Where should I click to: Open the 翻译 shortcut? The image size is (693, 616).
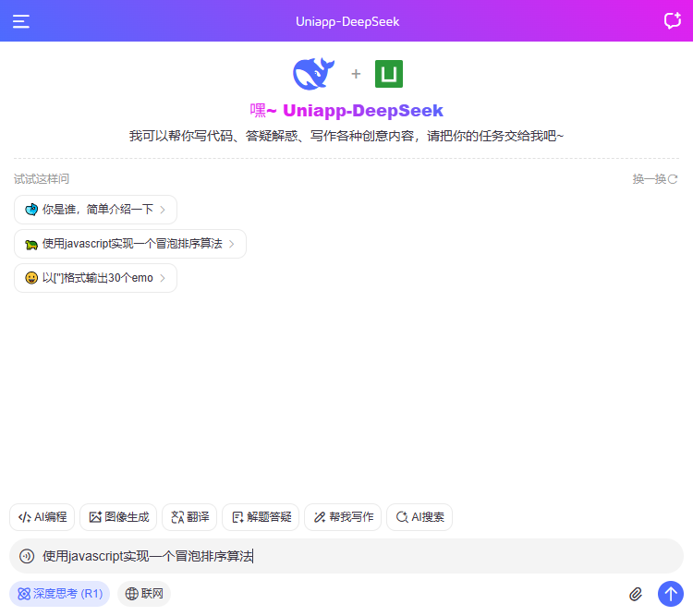point(189,517)
